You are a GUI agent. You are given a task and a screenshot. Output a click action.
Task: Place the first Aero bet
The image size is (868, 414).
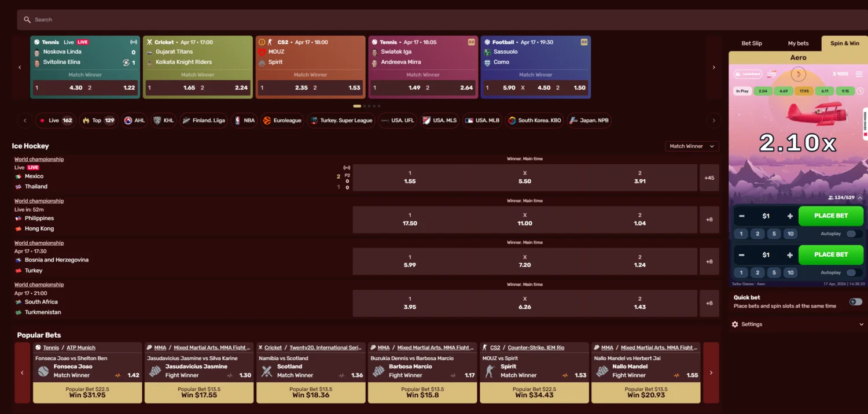(x=831, y=216)
